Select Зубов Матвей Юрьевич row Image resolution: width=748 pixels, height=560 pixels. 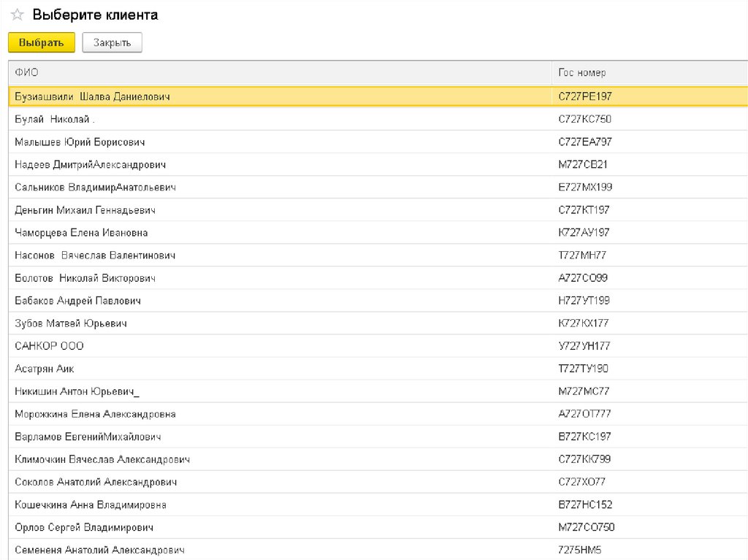(71, 323)
